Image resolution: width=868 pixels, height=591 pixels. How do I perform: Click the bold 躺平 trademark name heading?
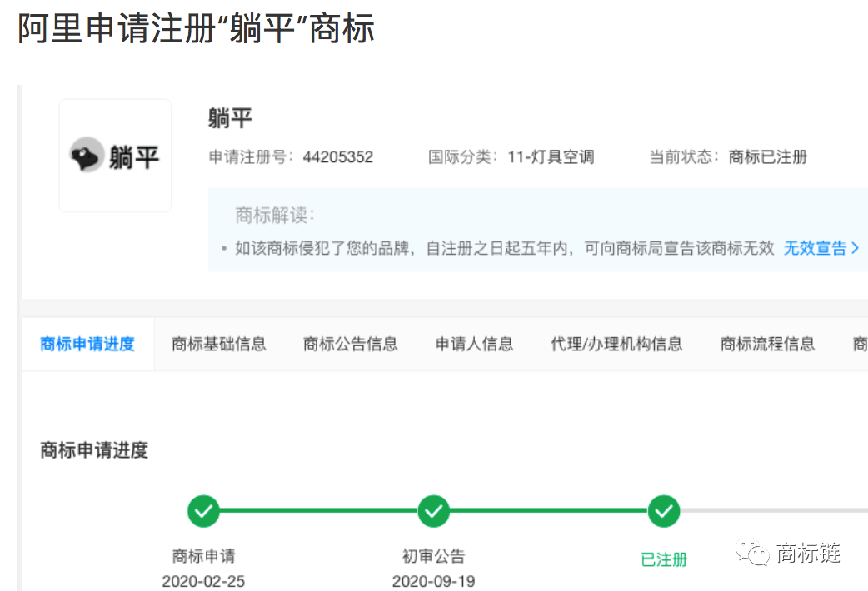(x=230, y=118)
